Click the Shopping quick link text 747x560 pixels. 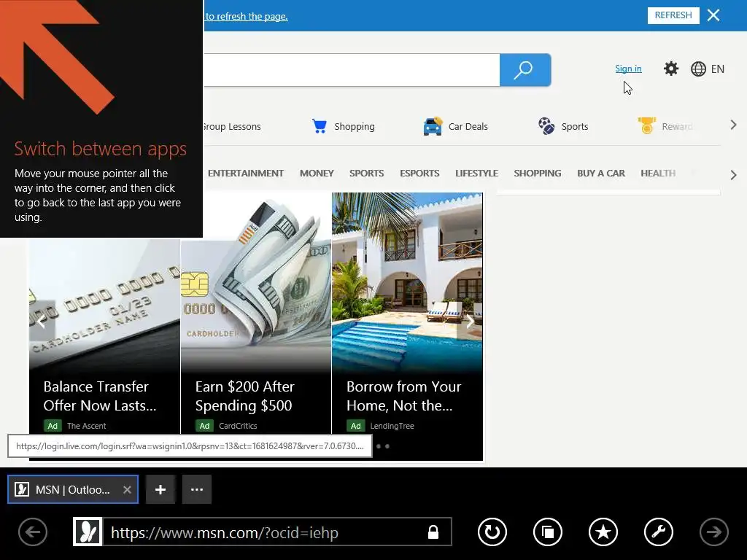point(354,127)
